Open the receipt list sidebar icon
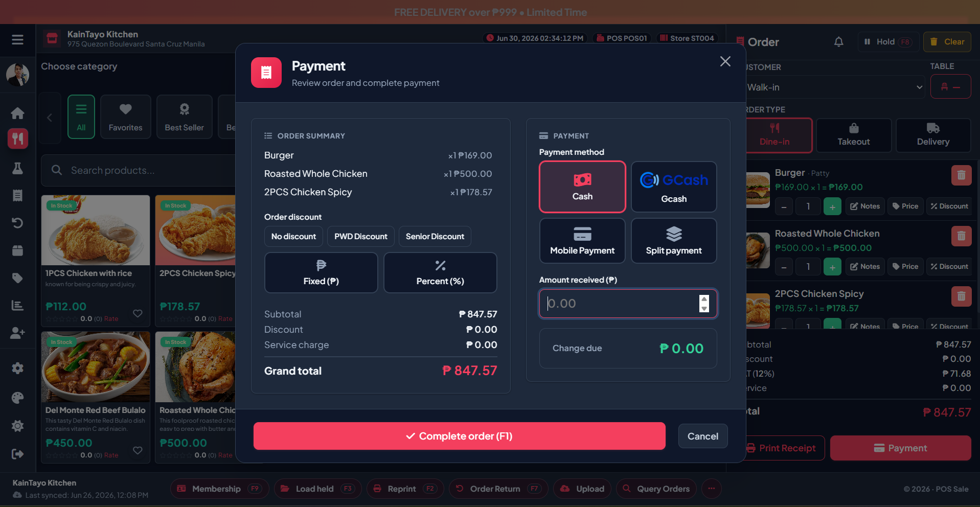The width and height of the screenshot is (980, 507). pyautogui.click(x=17, y=195)
